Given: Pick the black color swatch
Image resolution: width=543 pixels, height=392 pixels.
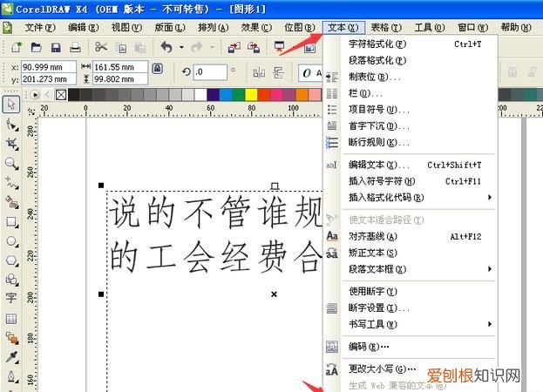Looking at the screenshot, I should (x=74, y=94).
